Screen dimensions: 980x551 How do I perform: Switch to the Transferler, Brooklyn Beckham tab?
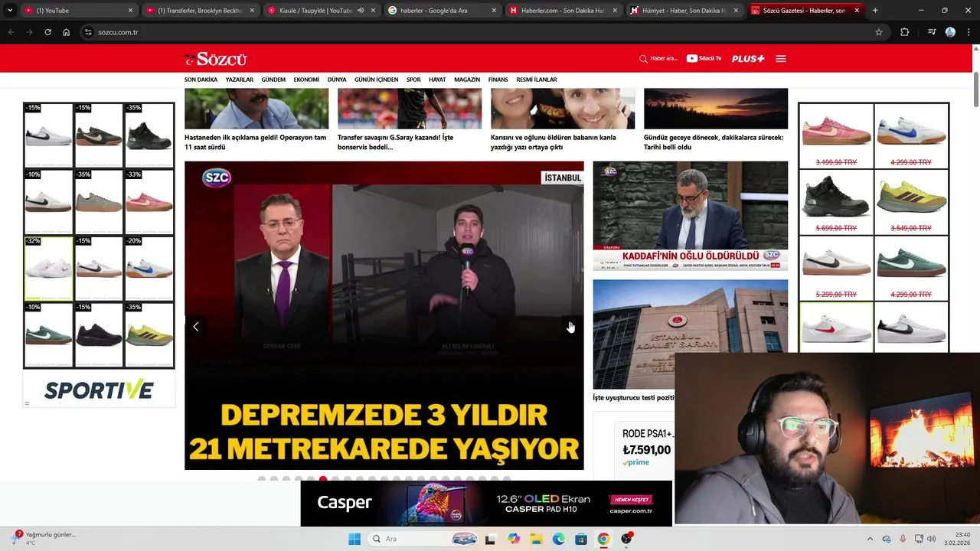pos(199,11)
